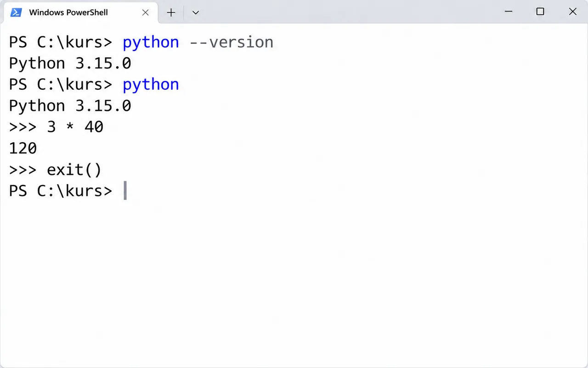
Task: Click the first 'Python 3.15.0' output line
Action: [70, 63]
